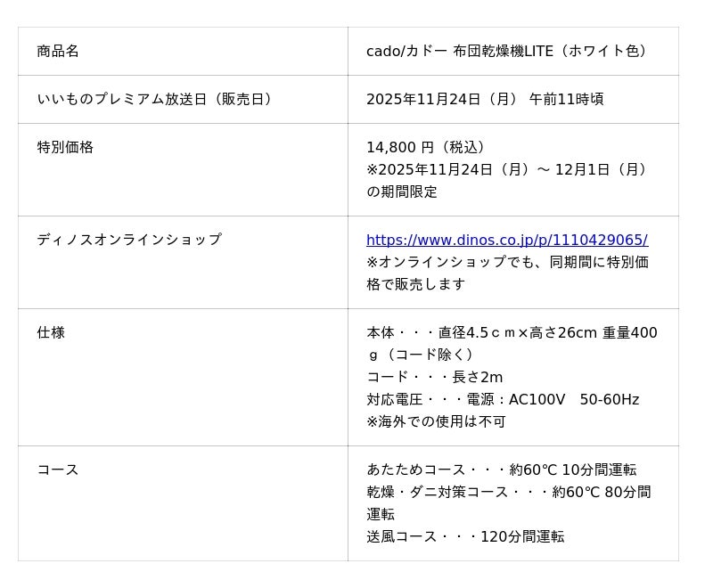Click the 送風コース 120分間運転 line
The width and height of the screenshot is (713, 588).
click(465, 536)
